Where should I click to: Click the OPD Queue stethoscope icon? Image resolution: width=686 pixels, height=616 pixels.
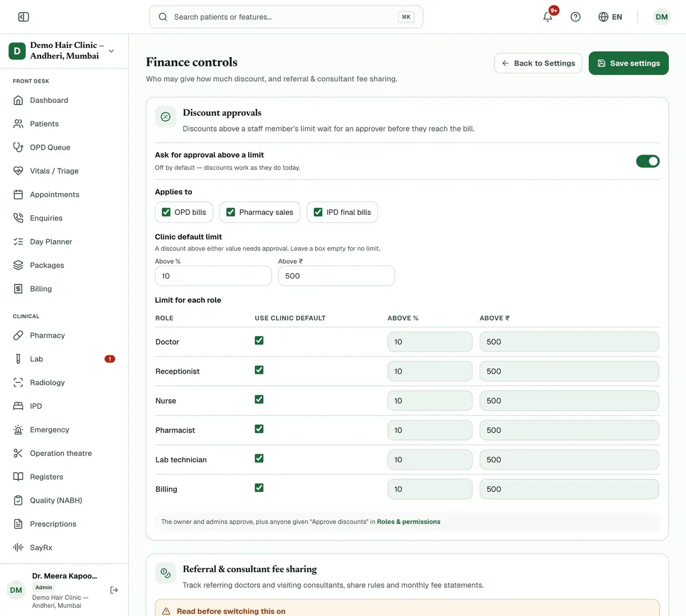coord(18,147)
